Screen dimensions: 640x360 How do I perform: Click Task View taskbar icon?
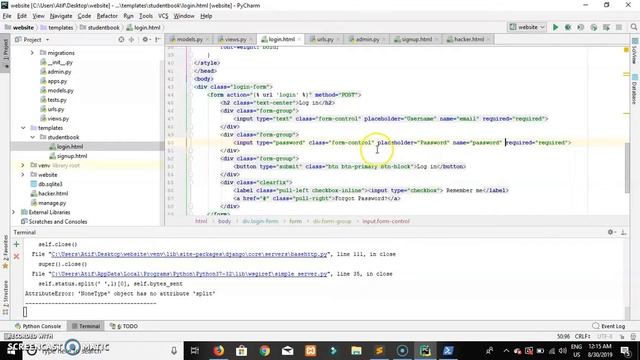point(195,350)
